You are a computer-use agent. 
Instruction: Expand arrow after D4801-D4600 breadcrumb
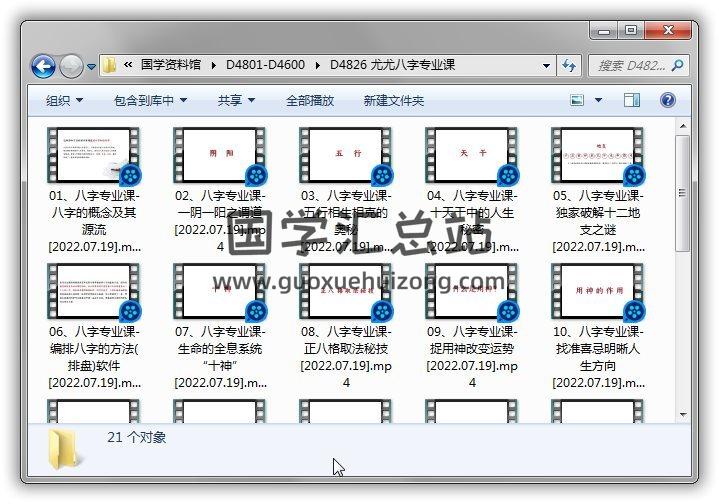[x=317, y=65]
